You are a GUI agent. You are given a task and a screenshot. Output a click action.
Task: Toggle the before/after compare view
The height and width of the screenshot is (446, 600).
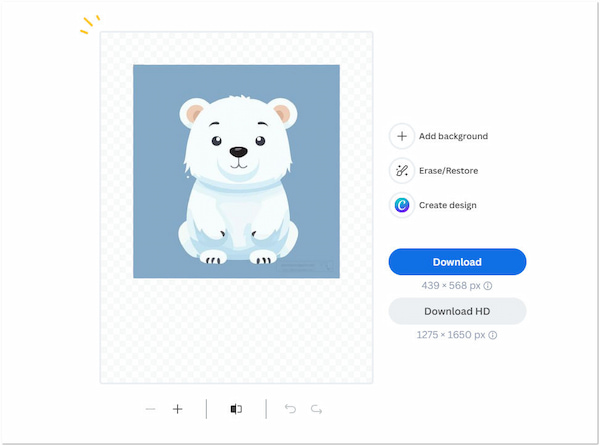pos(236,409)
